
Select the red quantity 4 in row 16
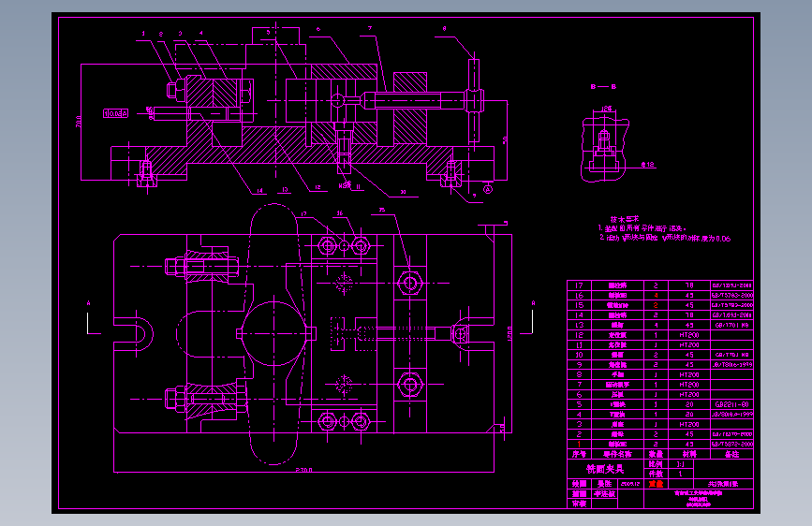(x=656, y=295)
